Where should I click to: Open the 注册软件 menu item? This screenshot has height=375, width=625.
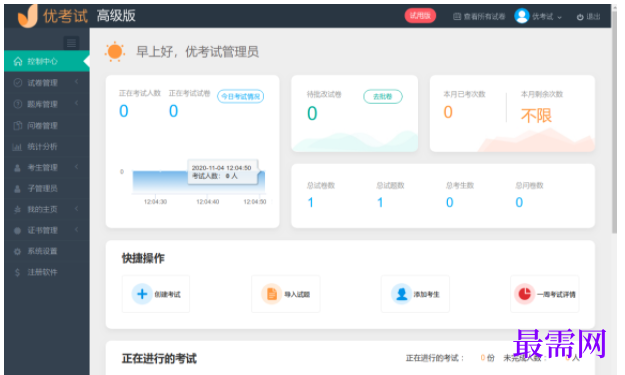click(47, 272)
